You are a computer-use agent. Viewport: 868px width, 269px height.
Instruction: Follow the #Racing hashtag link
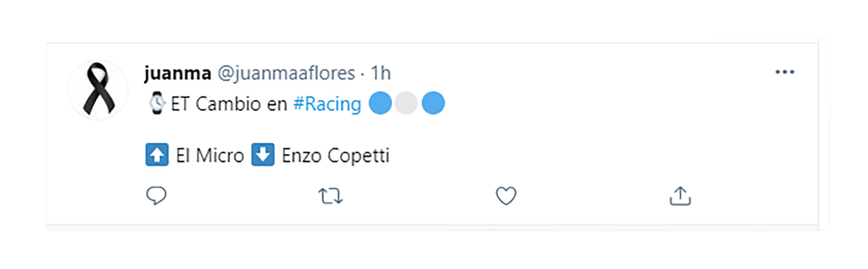[x=327, y=104]
